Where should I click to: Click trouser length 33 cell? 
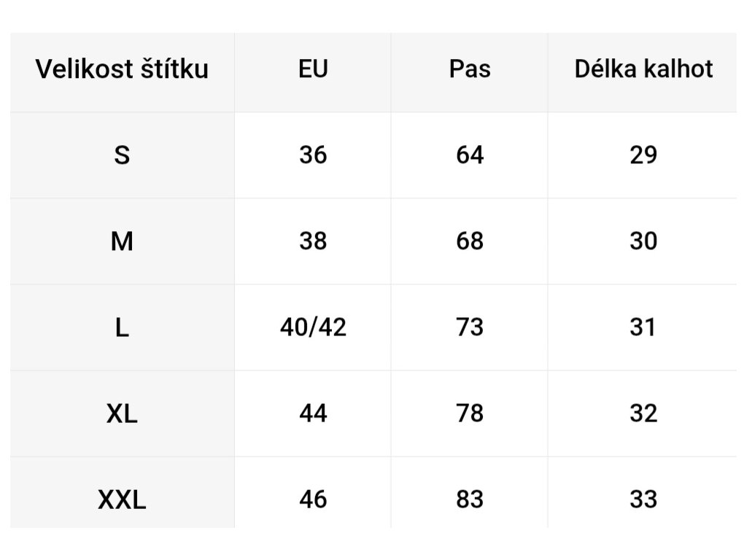(x=643, y=499)
